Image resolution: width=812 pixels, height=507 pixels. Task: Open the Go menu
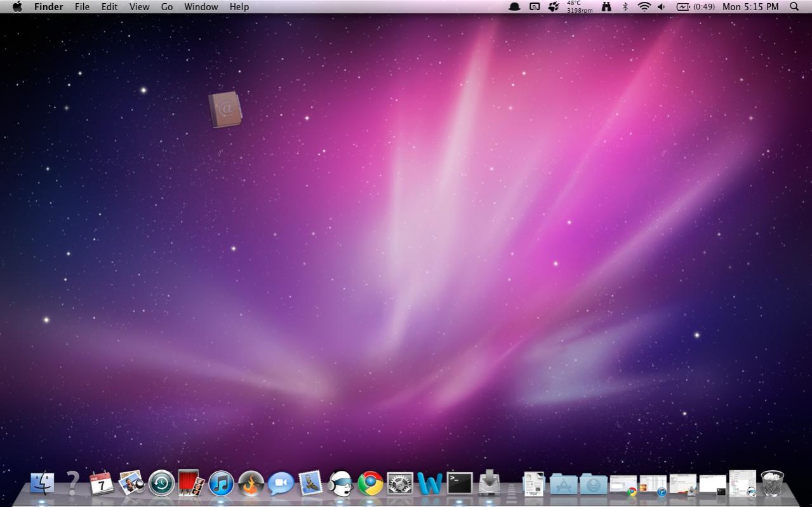[166, 6]
